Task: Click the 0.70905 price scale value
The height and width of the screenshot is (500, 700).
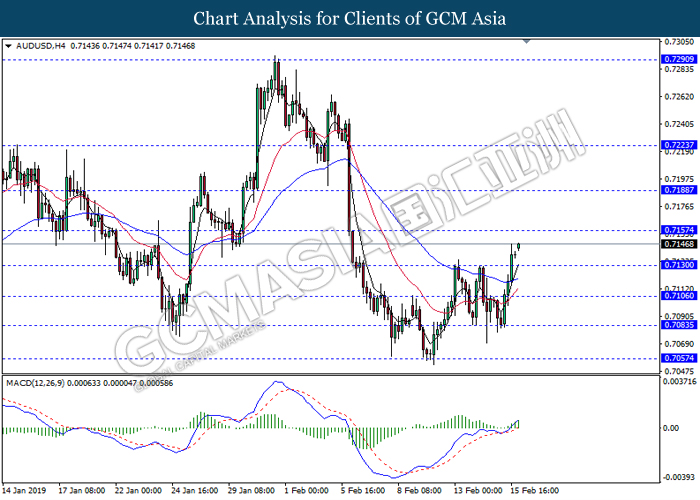Action: click(679, 316)
